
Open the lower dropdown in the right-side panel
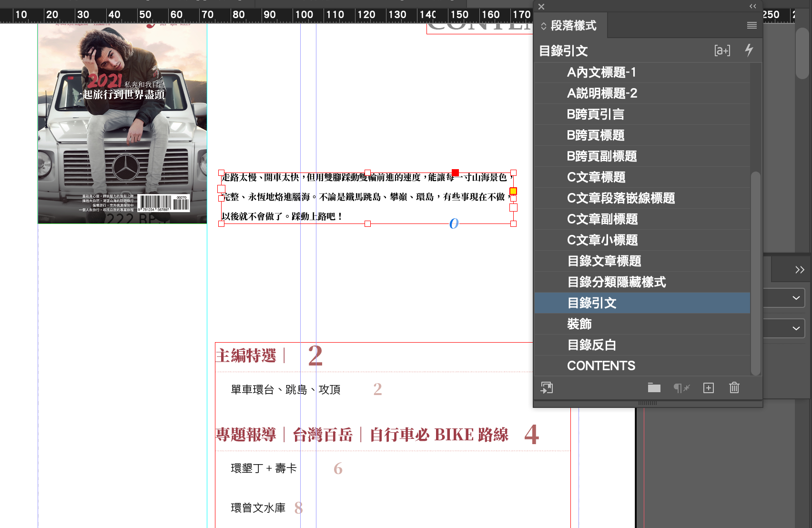(796, 328)
